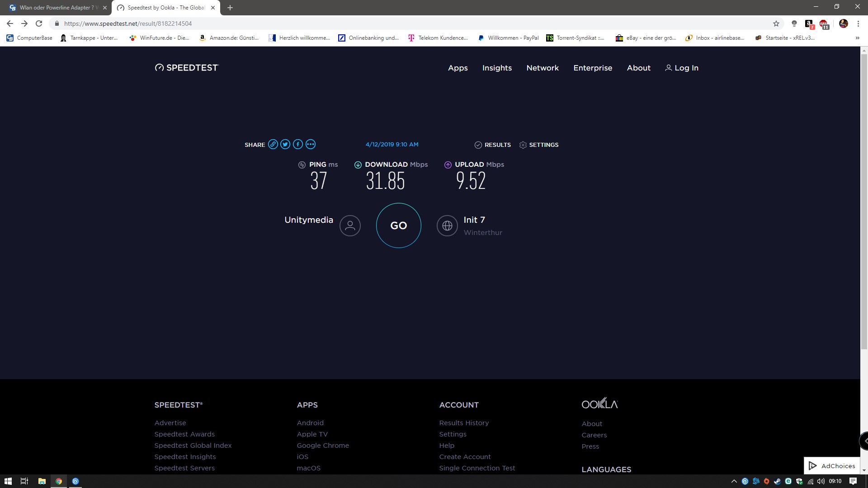Viewport: 868px width, 488px height.
Task: Open the Chrome three-dot menu
Action: 858,23
